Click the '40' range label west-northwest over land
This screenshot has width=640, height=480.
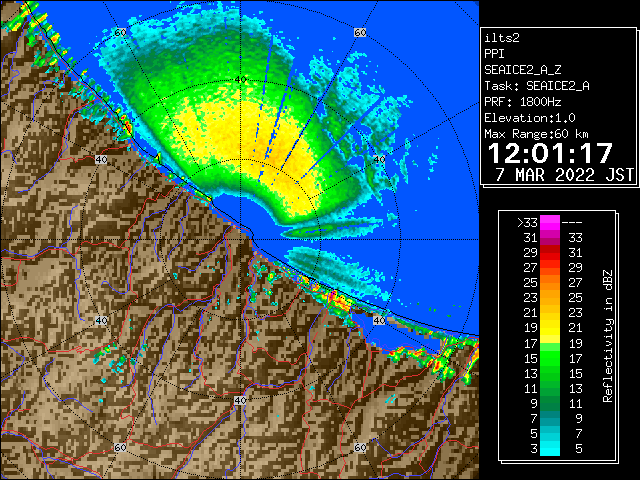click(x=101, y=159)
